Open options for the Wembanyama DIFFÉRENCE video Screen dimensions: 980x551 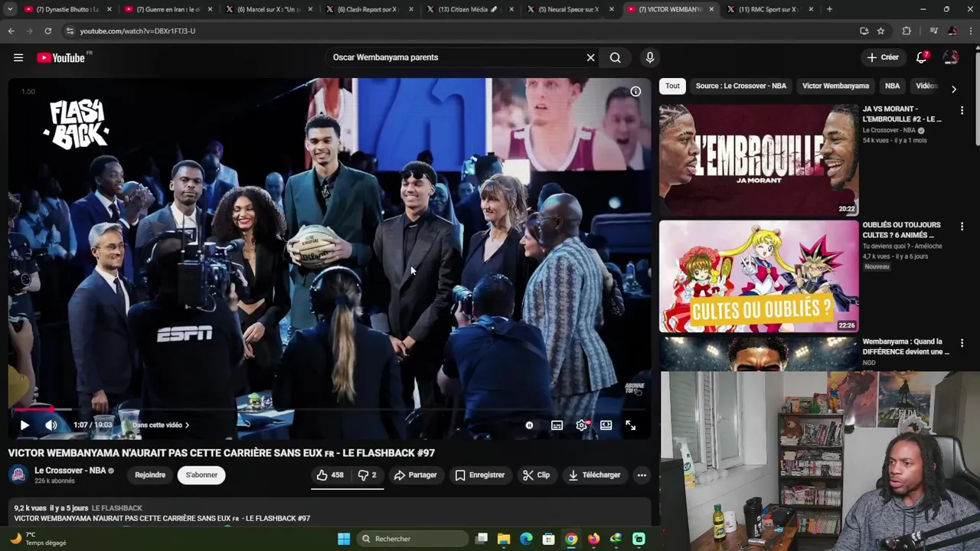pos(962,343)
